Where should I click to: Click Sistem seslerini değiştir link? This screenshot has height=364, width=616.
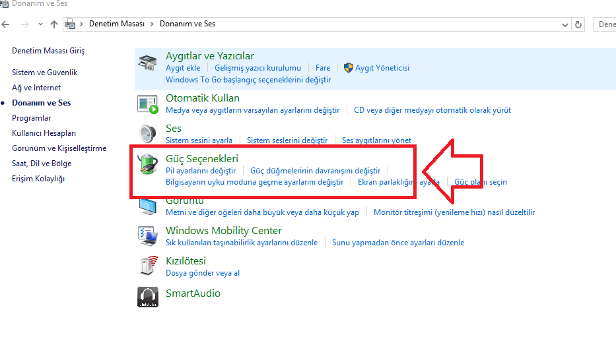pos(287,140)
